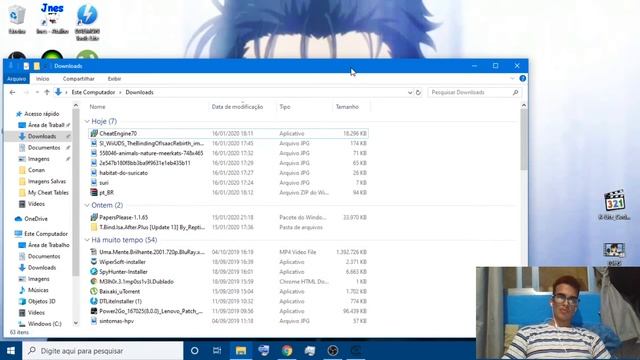
Task: Open the Jnes desktop shortcut
Action: [52, 19]
